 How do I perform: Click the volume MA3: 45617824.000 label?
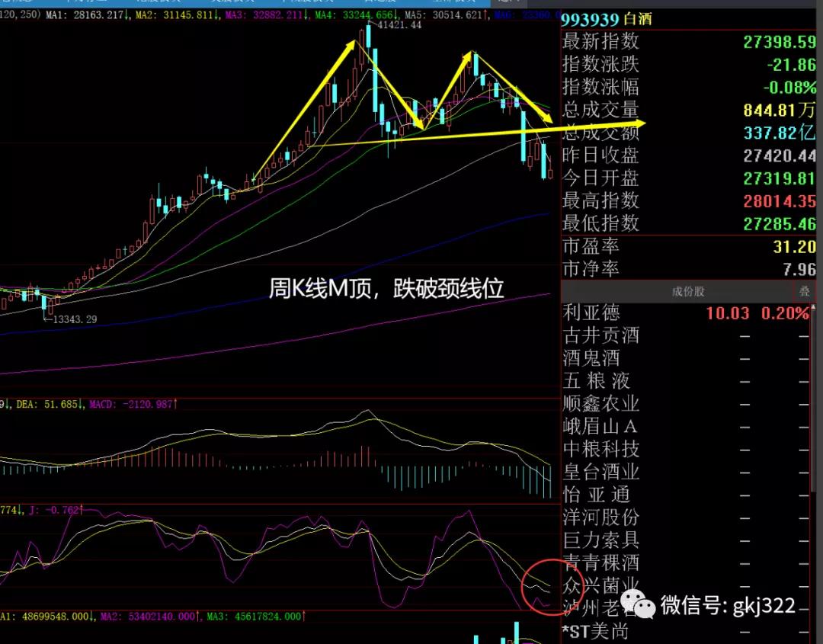pyautogui.click(x=255, y=617)
